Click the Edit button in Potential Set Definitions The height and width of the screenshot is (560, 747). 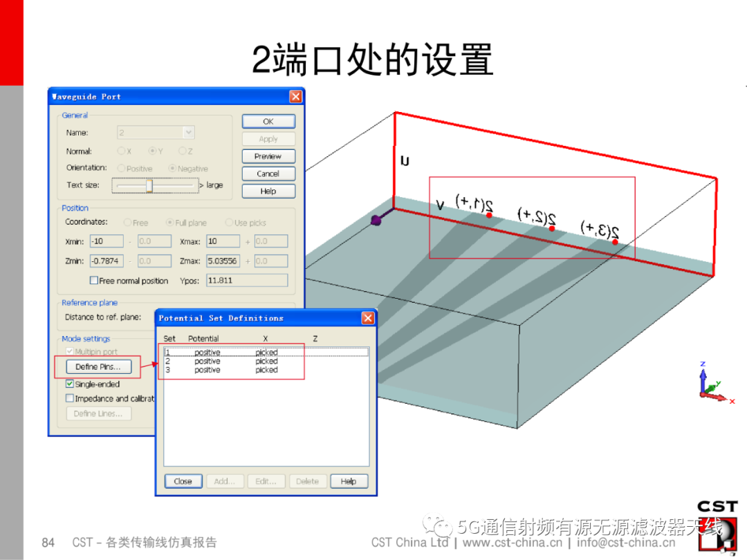[266, 481]
